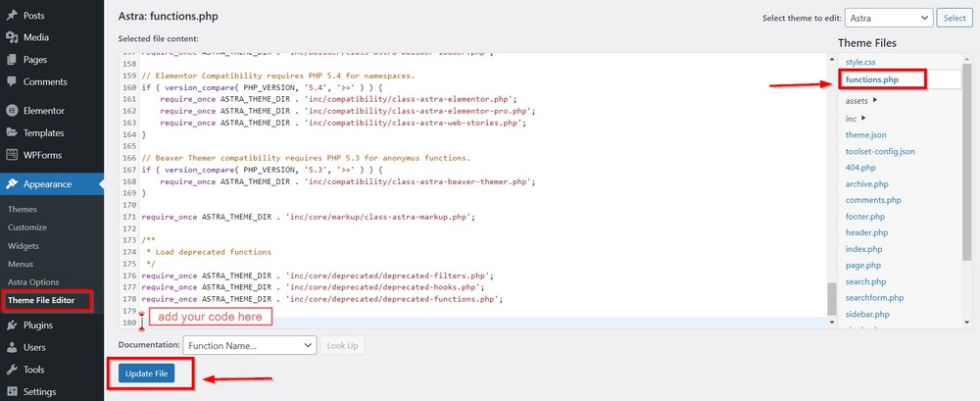Image resolution: width=980 pixels, height=401 pixels.
Task: Open the theme selection dropdown showing Astra
Action: click(x=889, y=19)
